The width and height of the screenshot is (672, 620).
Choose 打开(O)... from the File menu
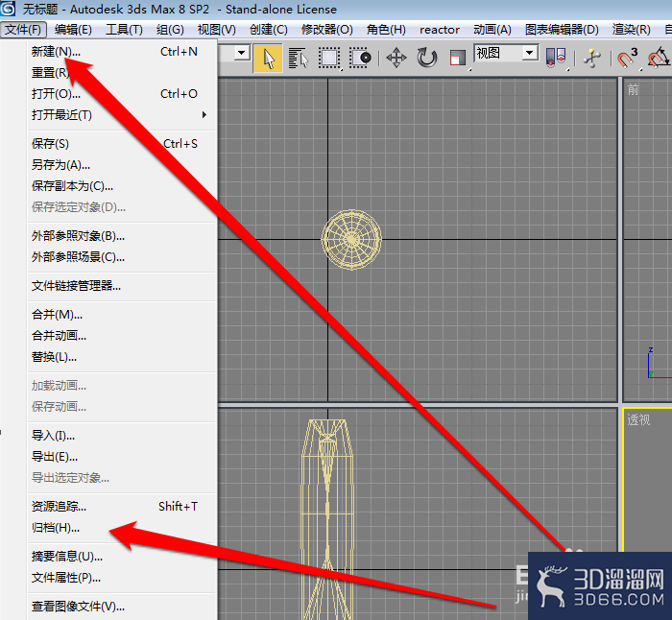[x=122, y=93]
